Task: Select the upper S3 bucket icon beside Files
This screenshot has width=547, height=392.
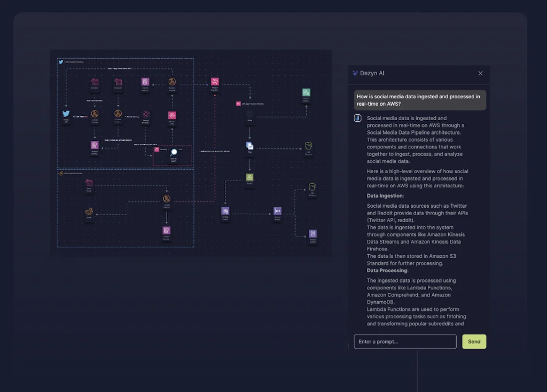Action: point(308,145)
